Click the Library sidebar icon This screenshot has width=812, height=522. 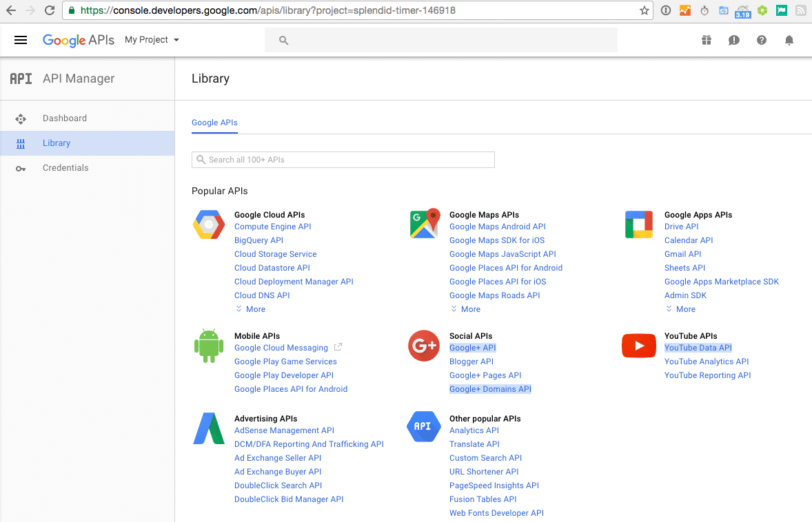(21, 144)
